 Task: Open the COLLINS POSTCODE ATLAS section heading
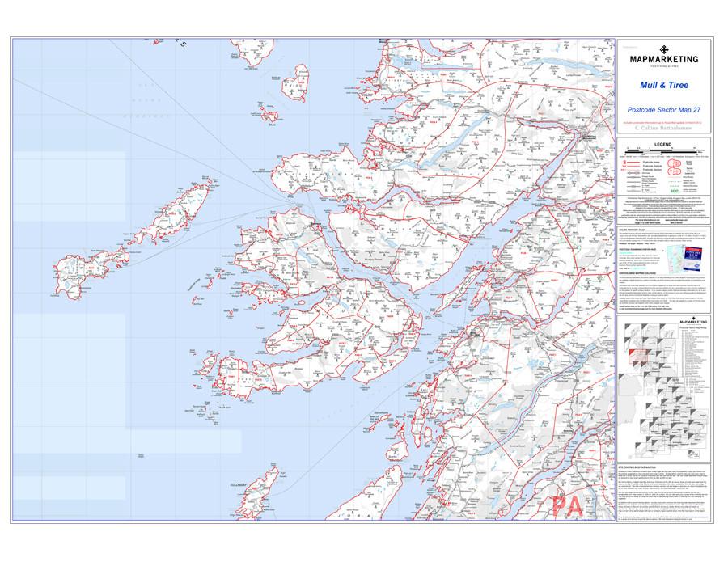[x=632, y=230]
